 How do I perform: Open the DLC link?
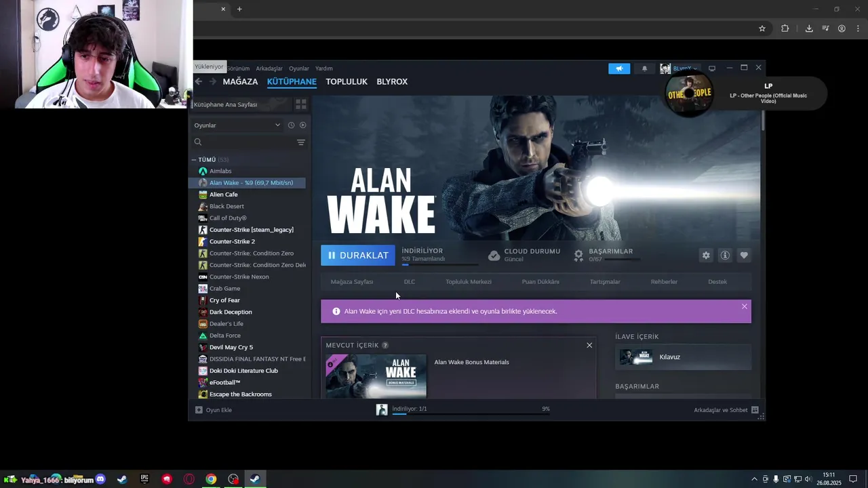(x=410, y=282)
